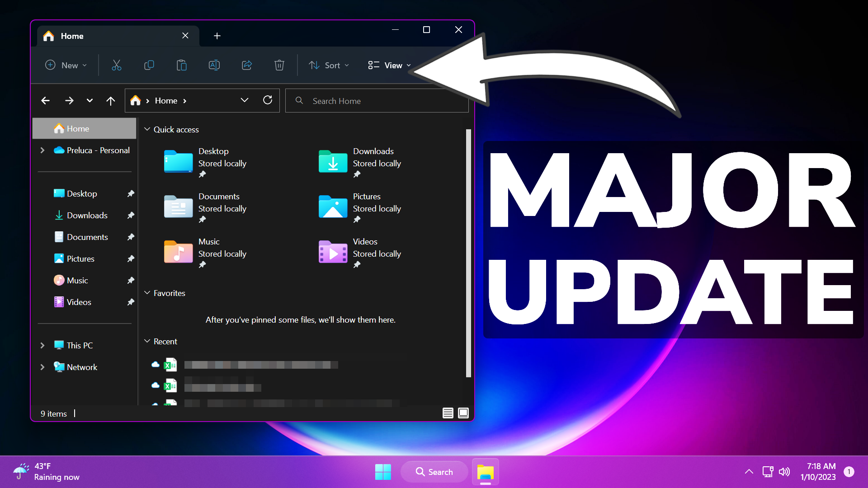Expand This PC tree node
This screenshot has width=868, height=488.
pos(42,345)
